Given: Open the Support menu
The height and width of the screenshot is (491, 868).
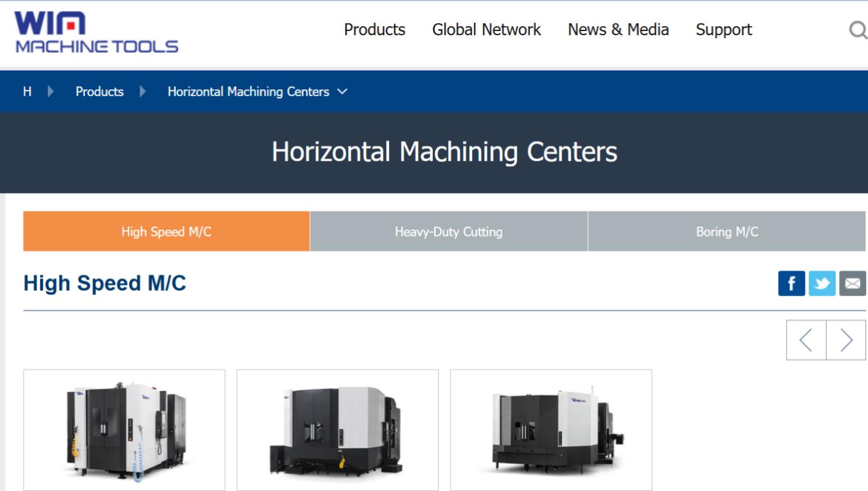Looking at the screenshot, I should (x=724, y=30).
